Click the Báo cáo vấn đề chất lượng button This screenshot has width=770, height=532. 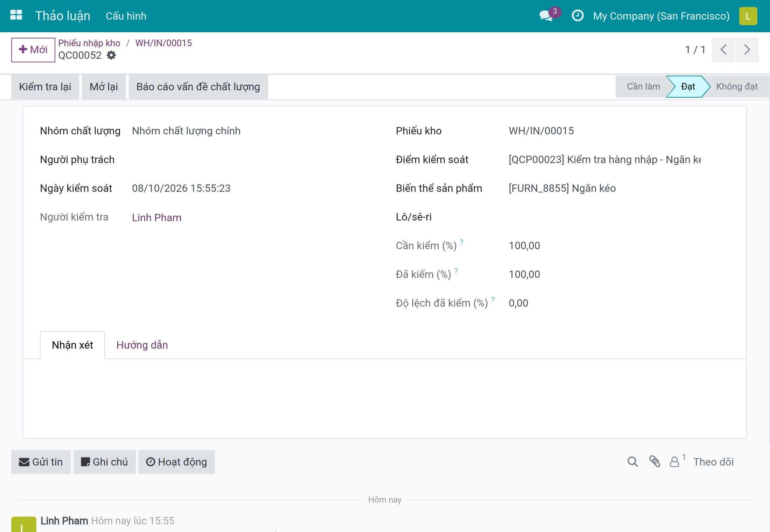click(198, 87)
